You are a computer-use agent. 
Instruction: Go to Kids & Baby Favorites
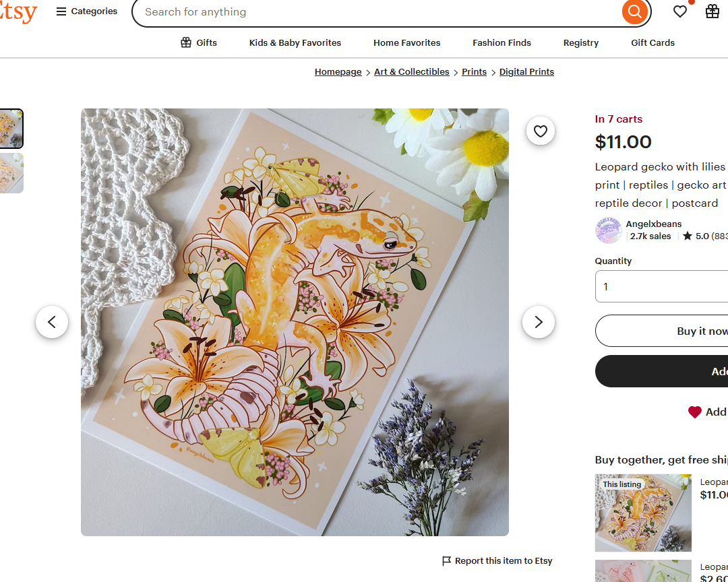295,42
